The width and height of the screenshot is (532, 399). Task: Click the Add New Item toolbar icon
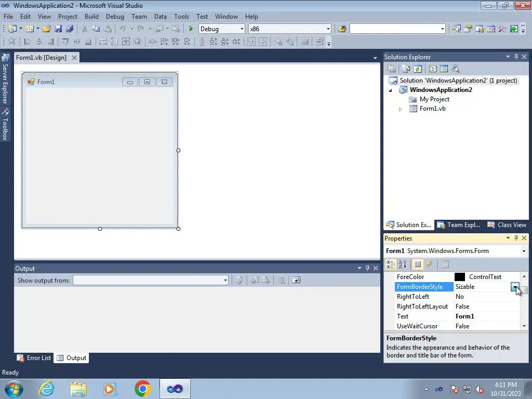[x=29, y=29]
